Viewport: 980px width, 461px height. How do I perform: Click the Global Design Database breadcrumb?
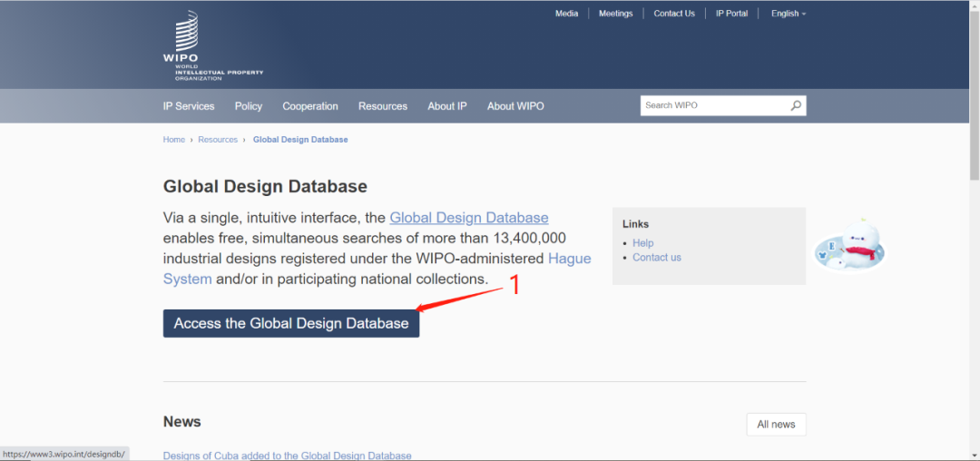coord(300,140)
